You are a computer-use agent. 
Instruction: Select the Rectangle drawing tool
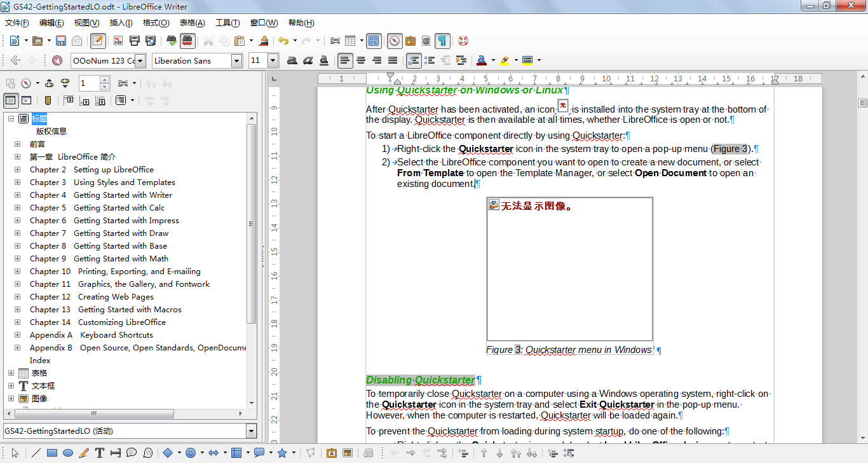pos(52,453)
